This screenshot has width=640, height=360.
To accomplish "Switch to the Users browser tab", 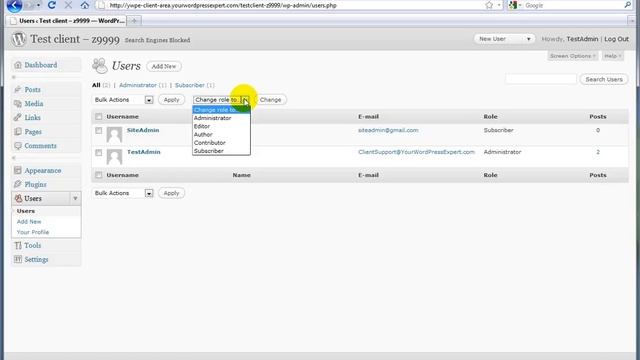I will click(x=67, y=20).
